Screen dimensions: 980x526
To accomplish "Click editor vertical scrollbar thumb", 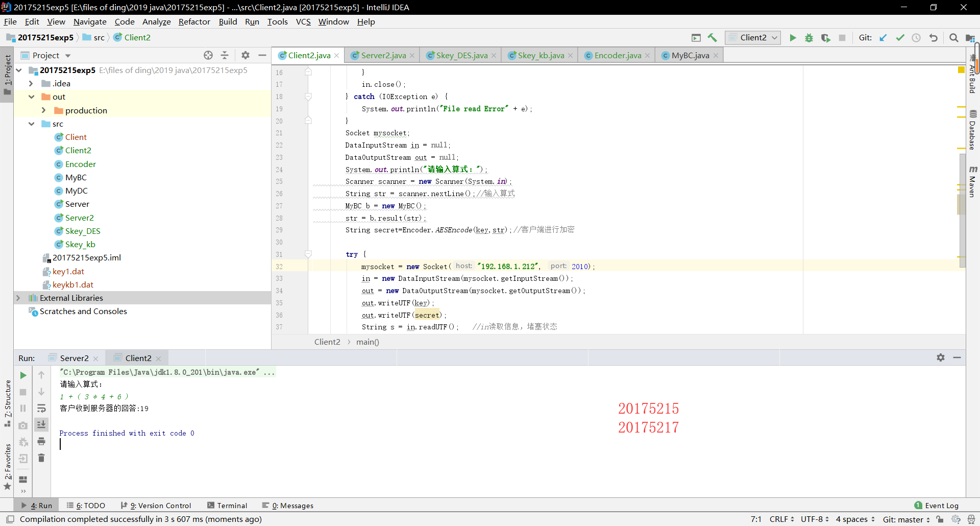I will pos(963,209).
